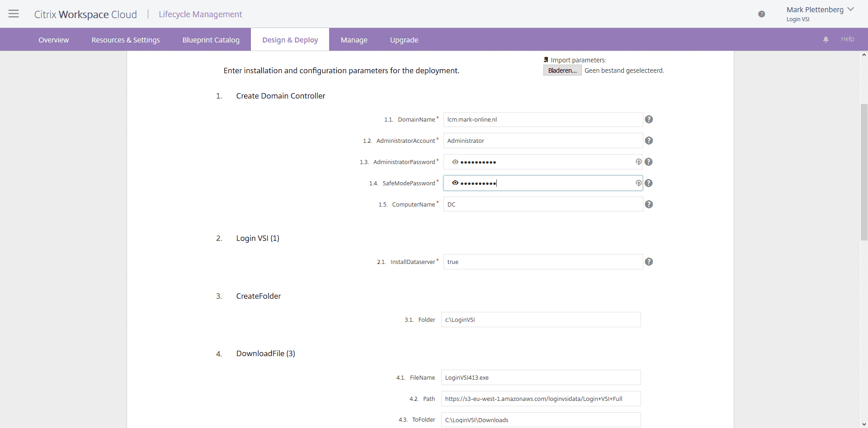Switch to the Manage tab
This screenshot has width=868, height=428.
tap(354, 40)
